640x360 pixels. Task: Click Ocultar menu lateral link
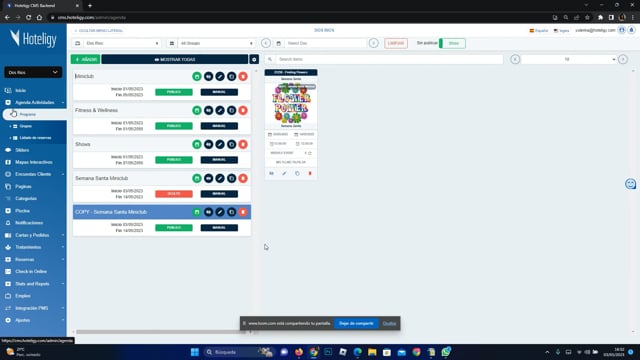coord(99,31)
